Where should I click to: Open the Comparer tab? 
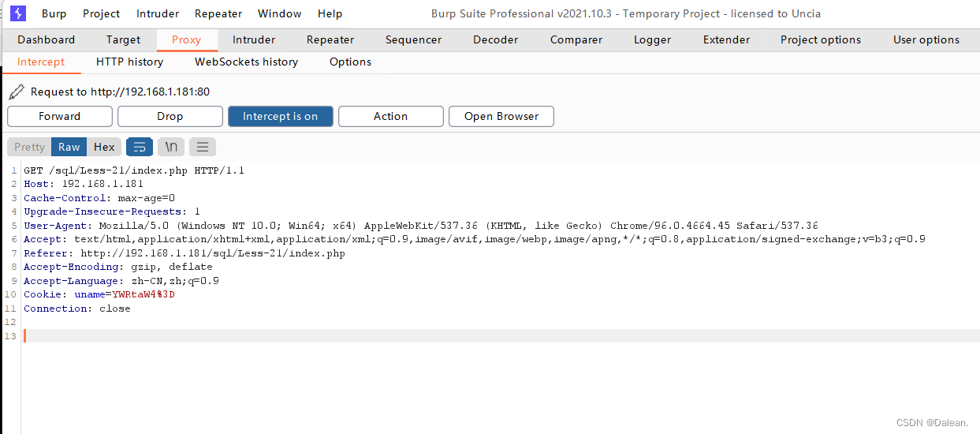tap(576, 39)
